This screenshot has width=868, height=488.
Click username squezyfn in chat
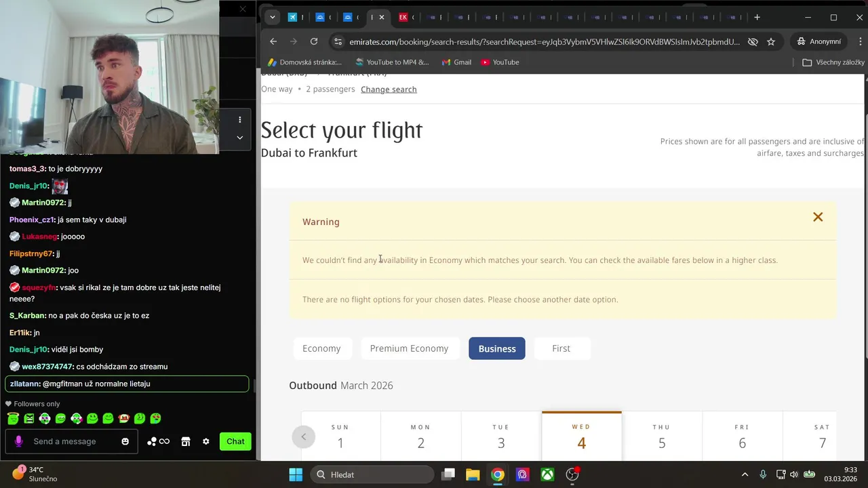point(39,287)
